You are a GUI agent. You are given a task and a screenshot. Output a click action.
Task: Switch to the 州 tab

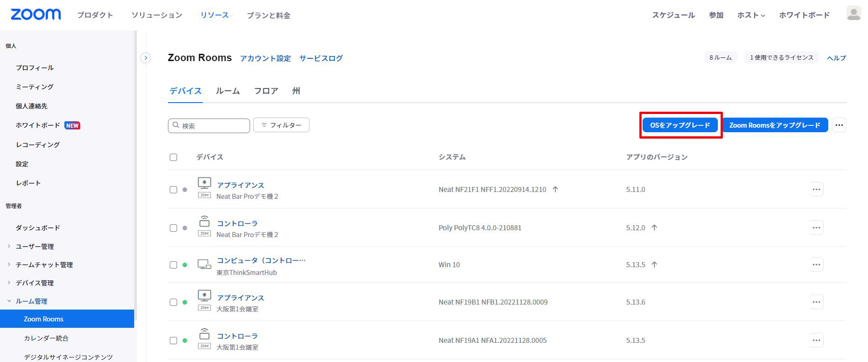click(296, 91)
